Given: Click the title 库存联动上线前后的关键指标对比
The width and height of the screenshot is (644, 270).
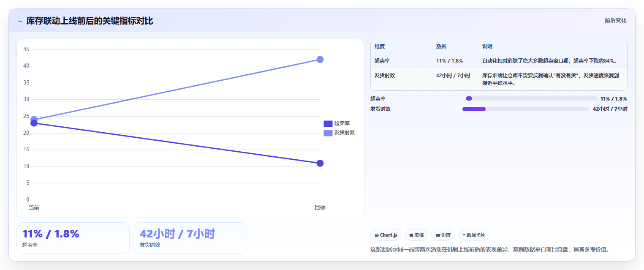Looking at the screenshot, I should [90, 21].
